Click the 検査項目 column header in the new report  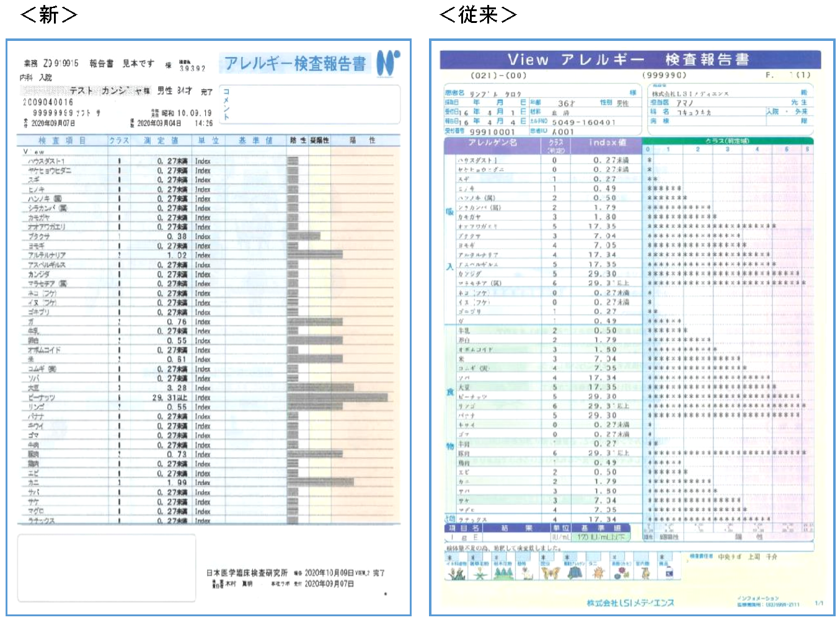[x=62, y=141]
